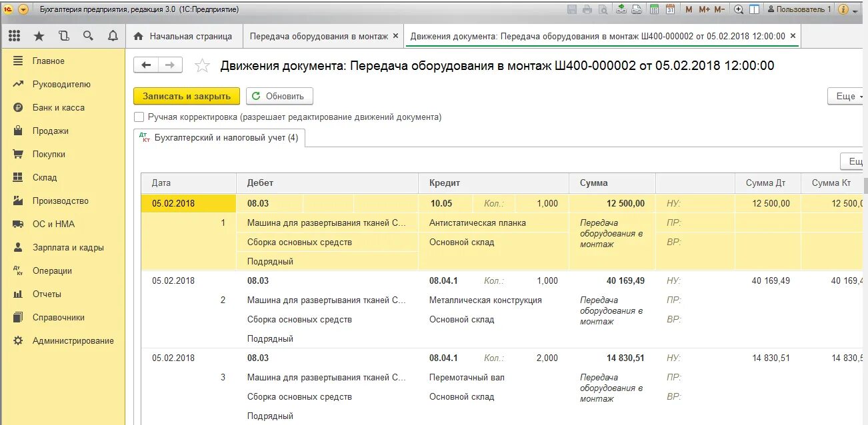Click the M+ memory add icon

[703, 8]
